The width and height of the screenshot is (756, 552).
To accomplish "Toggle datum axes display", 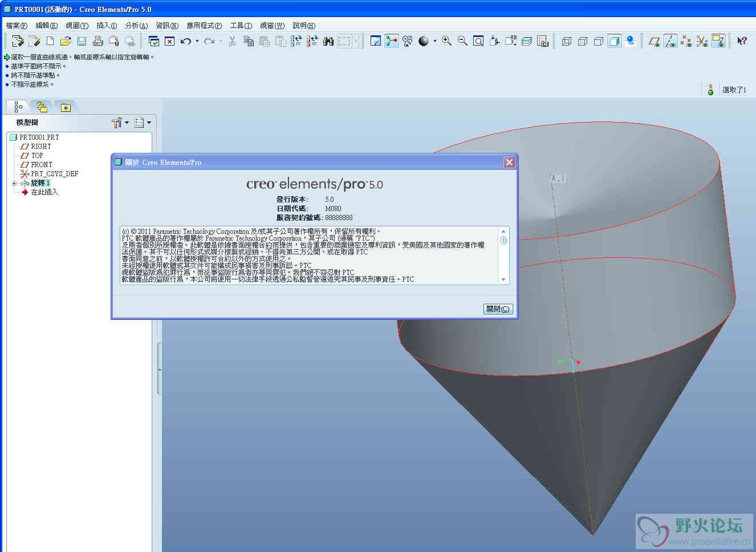I will (670, 41).
